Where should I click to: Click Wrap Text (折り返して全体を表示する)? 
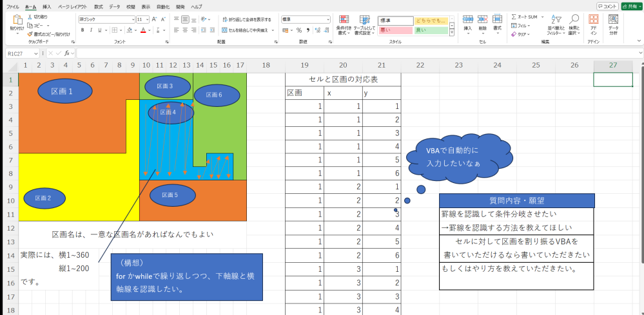[246, 19]
